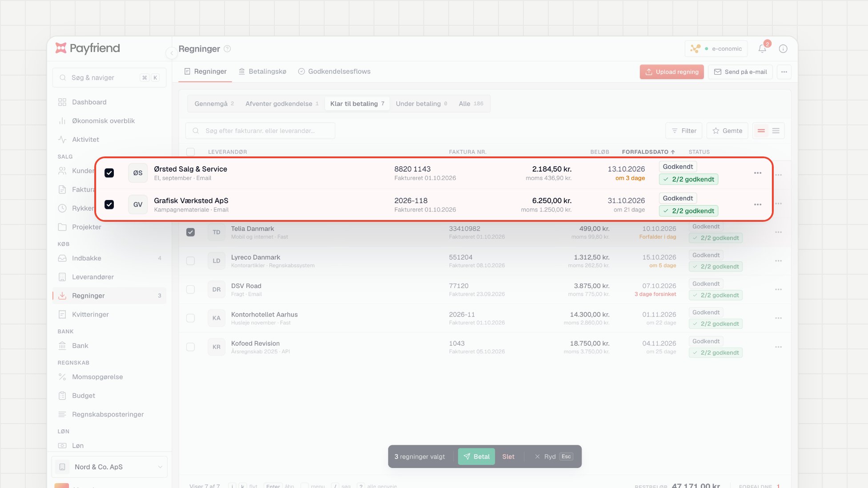868x488 pixels.
Task: Collapse the sidebar with the chevron button
Action: pyautogui.click(x=172, y=53)
